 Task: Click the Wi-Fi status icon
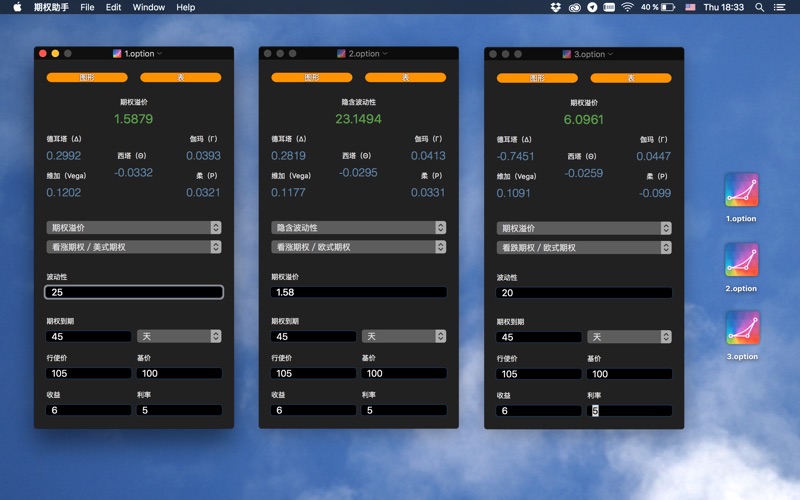[627, 7]
